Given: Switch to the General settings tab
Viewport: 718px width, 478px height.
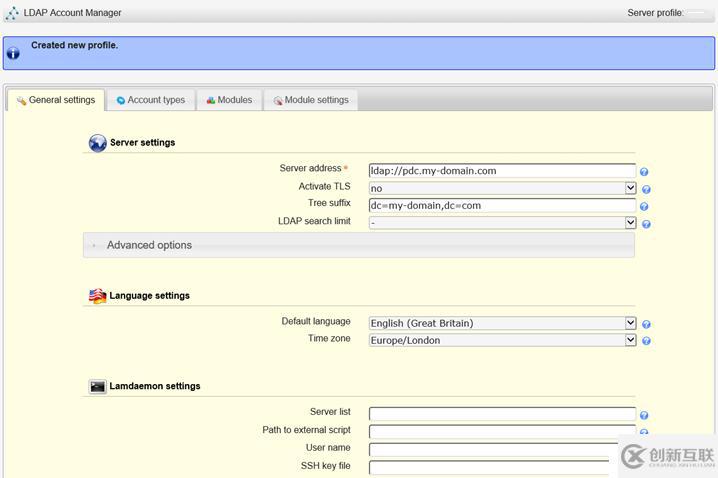Looking at the screenshot, I should (56, 100).
